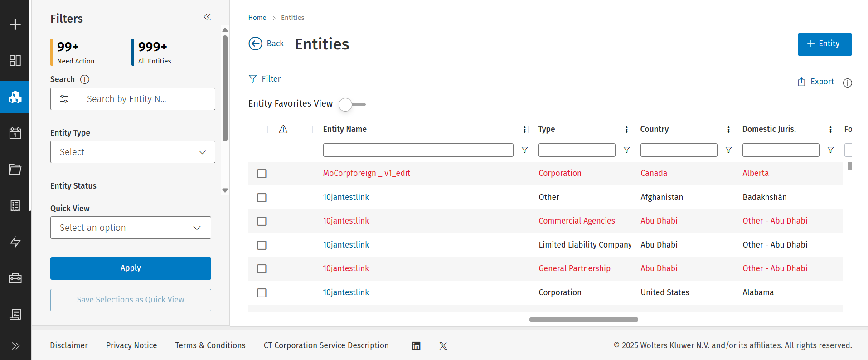Click the warning triangle column icon
Image resolution: width=868 pixels, height=360 pixels.
[283, 129]
